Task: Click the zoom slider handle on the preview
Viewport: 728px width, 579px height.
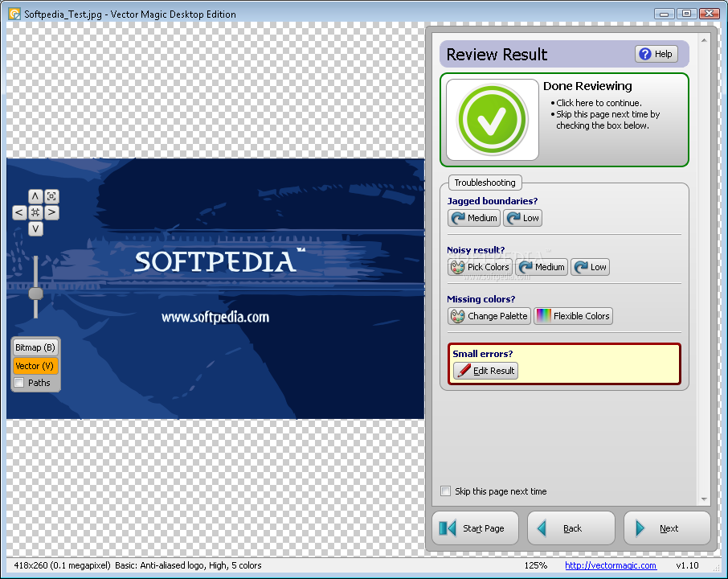Action: click(35, 294)
